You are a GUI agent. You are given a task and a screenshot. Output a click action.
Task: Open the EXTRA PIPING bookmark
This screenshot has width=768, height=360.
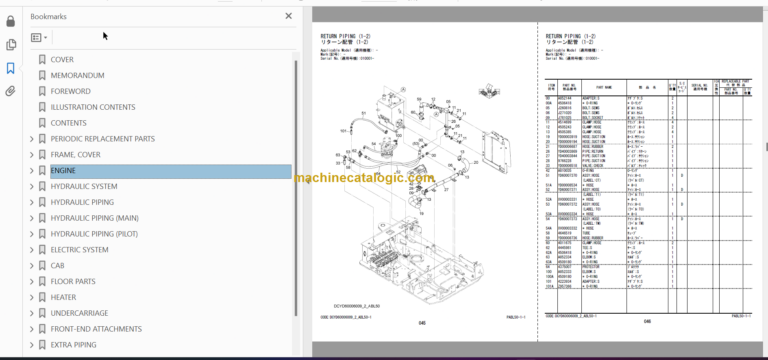point(73,345)
